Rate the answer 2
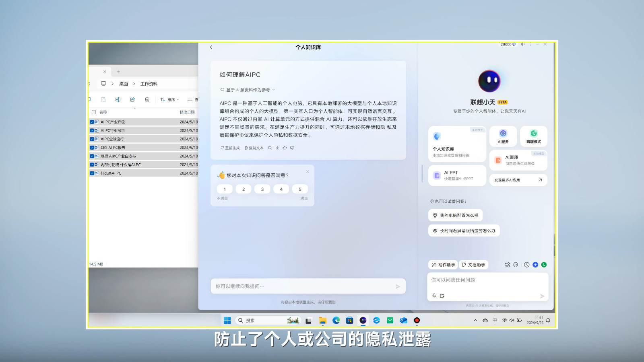644x362 pixels. [244, 189]
